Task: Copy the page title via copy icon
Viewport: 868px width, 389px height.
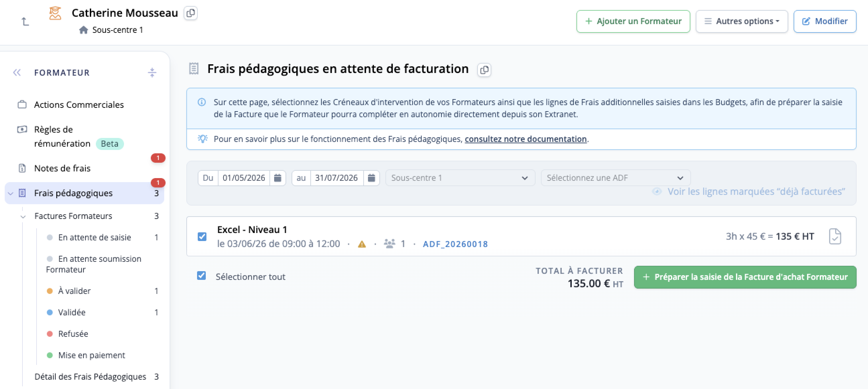Action: click(484, 70)
